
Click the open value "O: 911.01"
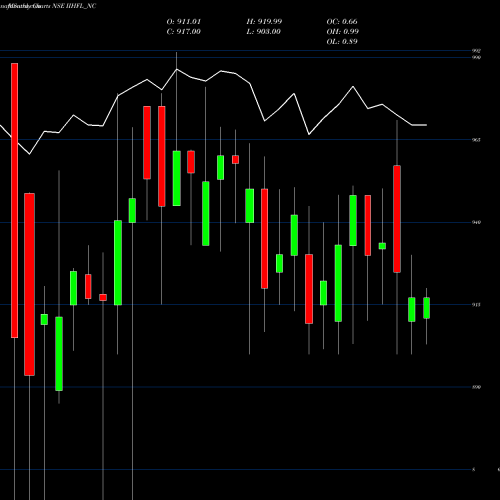(184, 22)
